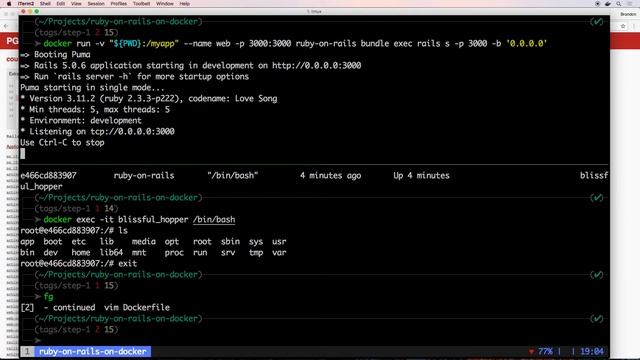Image resolution: width=640 pixels, height=360 pixels.
Task: Click '4 minutes ago' created value
Action: pyautogui.click(x=331, y=176)
